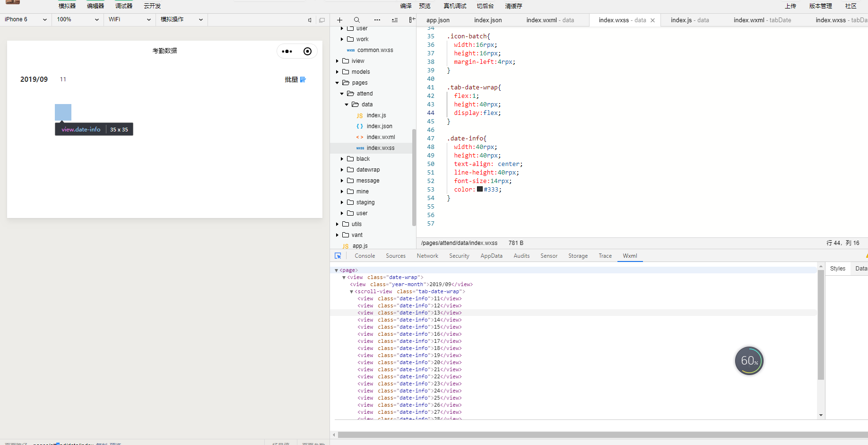Click the '行 44, 列 16' cursor position status
This screenshot has height=445, width=868.
coord(843,243)
